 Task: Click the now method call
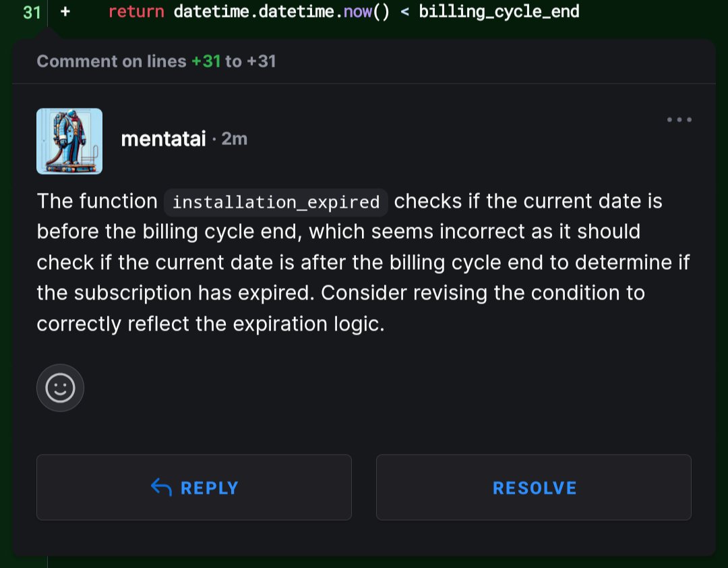click(x=357, y=11)
